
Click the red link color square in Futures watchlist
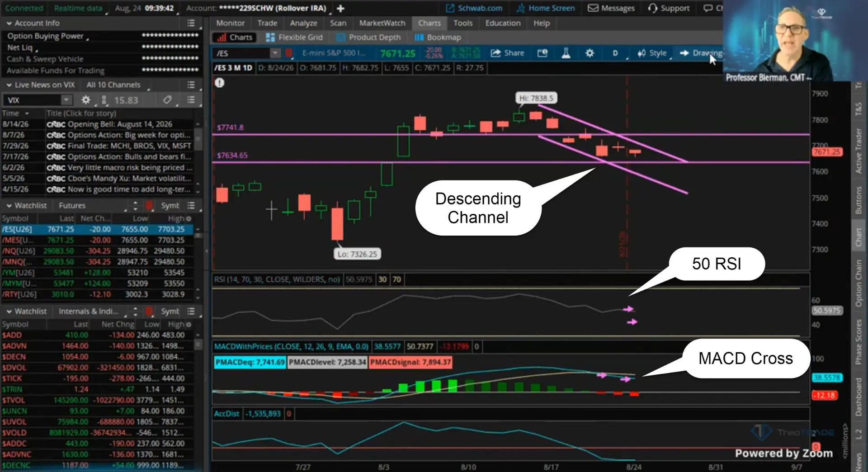tap(149, 206)
